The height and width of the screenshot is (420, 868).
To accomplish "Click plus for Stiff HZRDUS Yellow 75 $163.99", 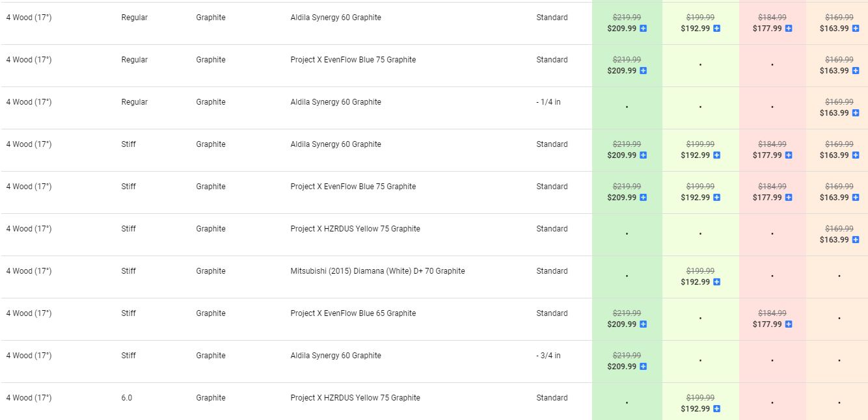I will [x=856, y=240].
